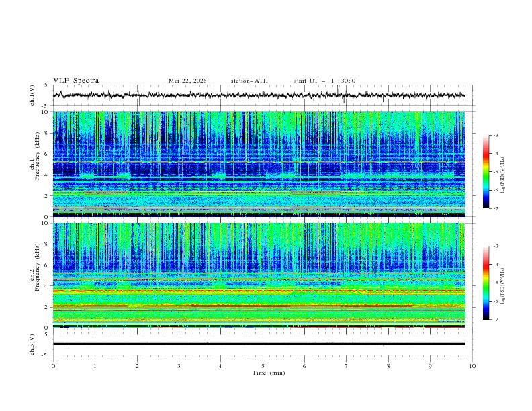The height and width of the screenshot is (411, 532).
Task: Click the "ch.1(V)" waveform axis label
Action: [x=32, y=95]
